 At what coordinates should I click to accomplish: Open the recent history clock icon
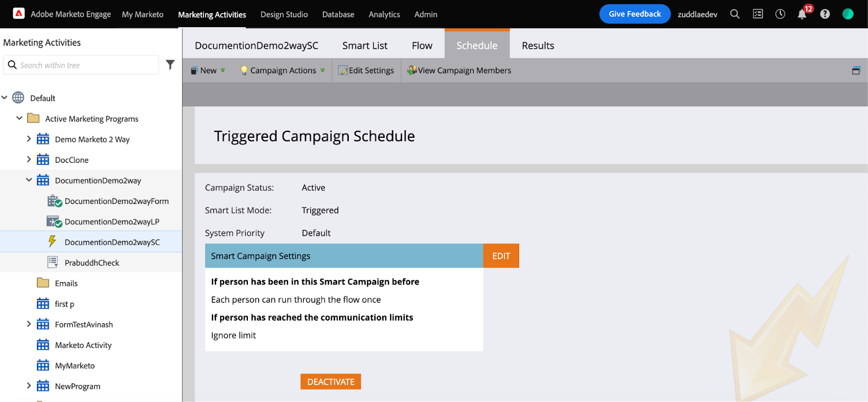[780, 14]
